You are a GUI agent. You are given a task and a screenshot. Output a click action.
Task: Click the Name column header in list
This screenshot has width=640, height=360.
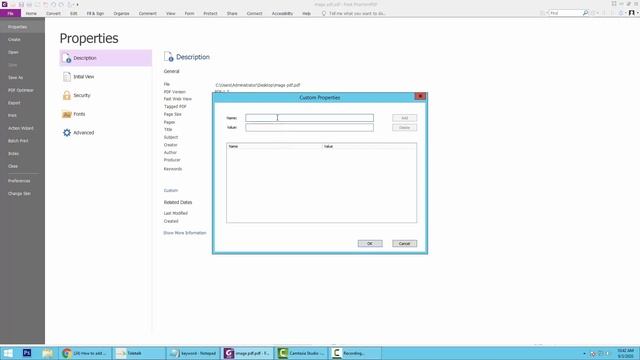tap(274, 146)
